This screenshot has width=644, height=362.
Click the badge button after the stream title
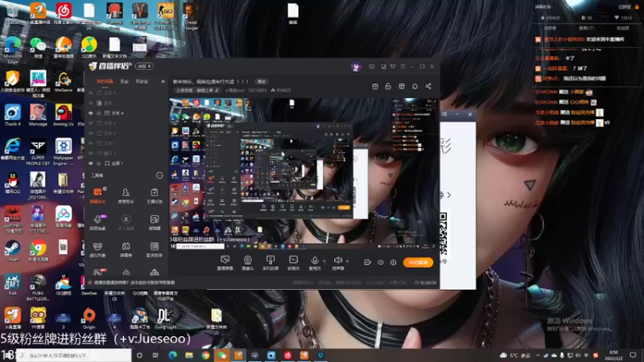click(261, 82)
